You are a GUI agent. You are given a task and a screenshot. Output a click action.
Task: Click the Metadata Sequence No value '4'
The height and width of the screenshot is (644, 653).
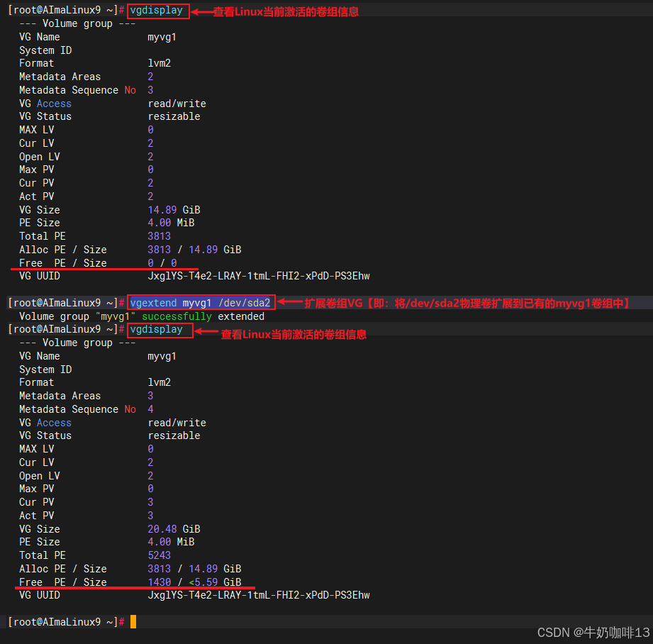[150, 409]
